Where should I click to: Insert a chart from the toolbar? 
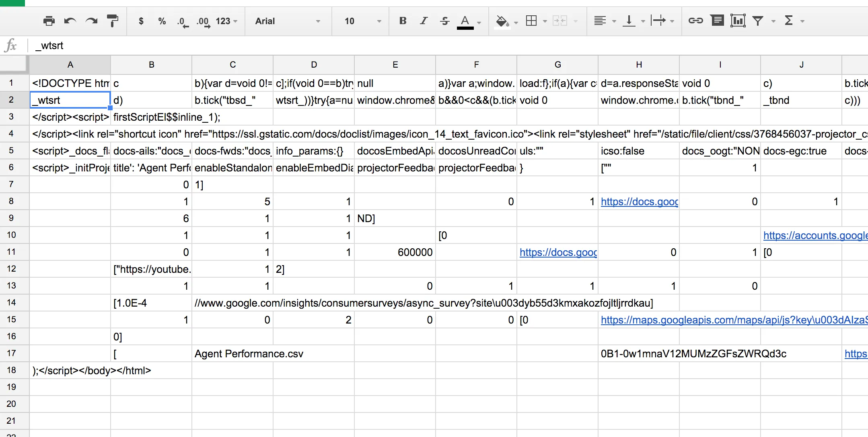tap(738, 21)
